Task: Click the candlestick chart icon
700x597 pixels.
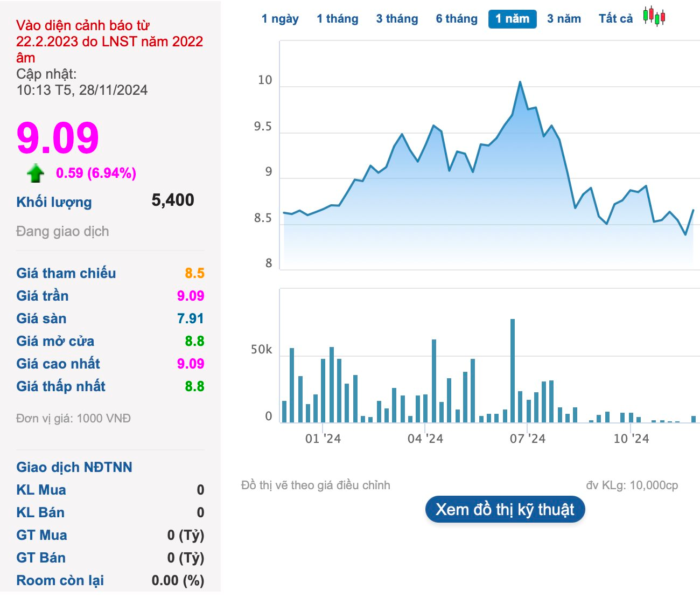Action: 654,17
